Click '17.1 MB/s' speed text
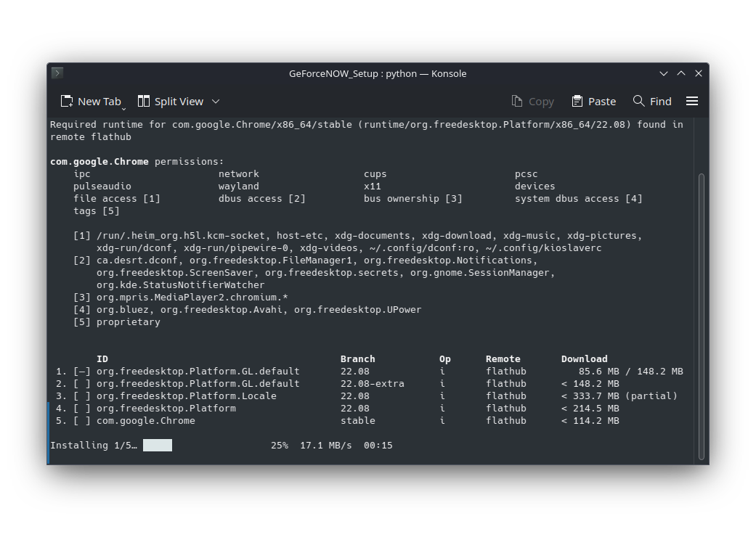This screenshot has height=545, width=756. (326, 446)
